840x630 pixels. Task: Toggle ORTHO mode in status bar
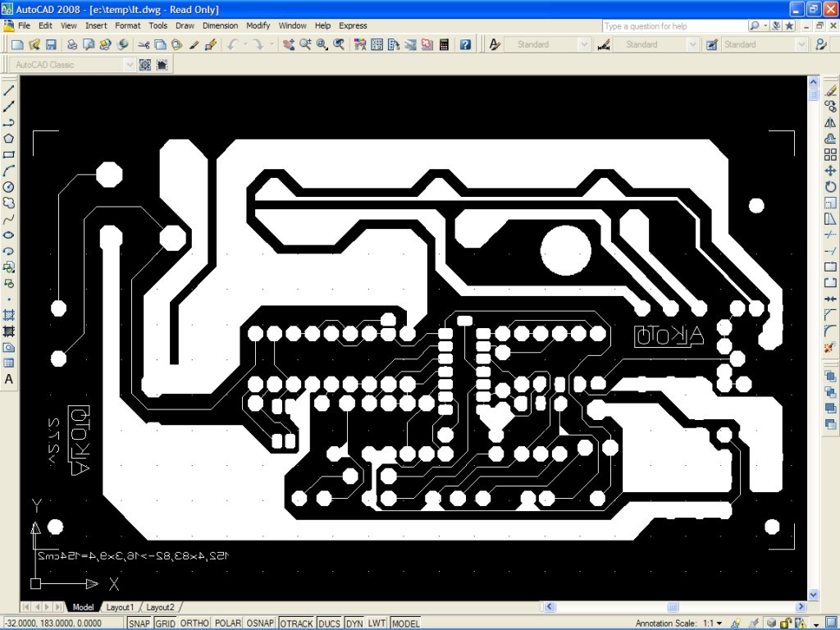(194, 623)
